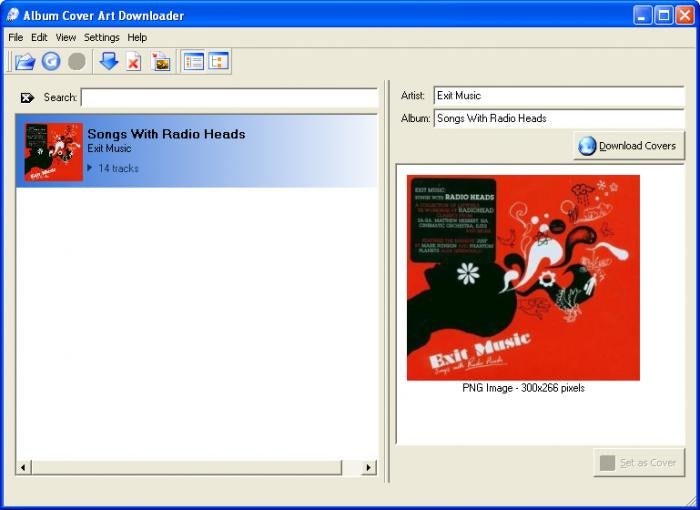
Task: Click the gray stop circle icon
Action: point(77,61)
